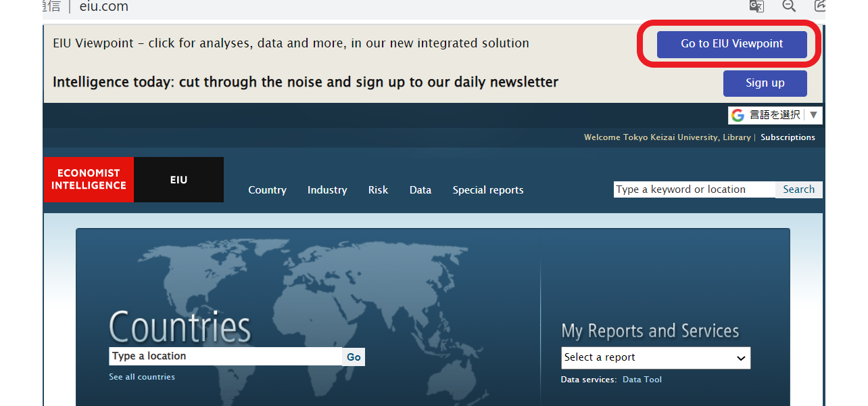Image resolution: width=868 pixels, height=406 pixels.
Task: Click the EIU Viewpoint description text
Action: point(291,43)
